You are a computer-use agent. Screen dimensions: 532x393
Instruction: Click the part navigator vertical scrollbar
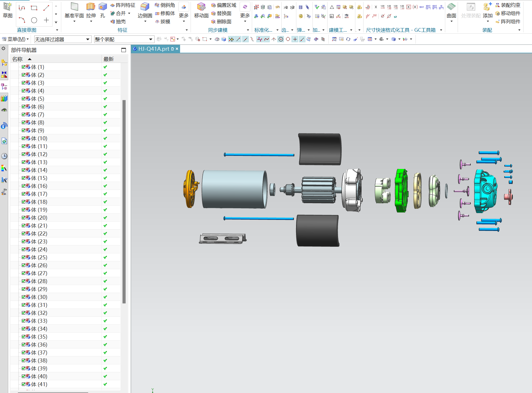(x=124, y=201)
